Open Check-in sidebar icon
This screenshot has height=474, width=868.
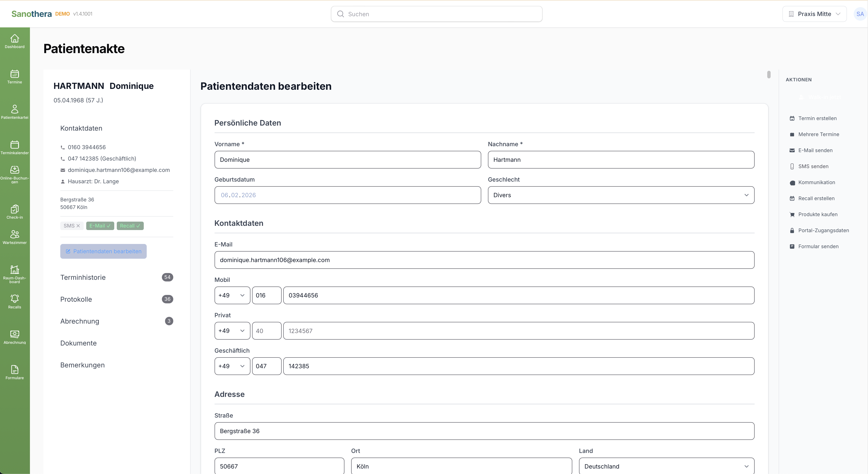pyautogui.click(x=15, y=212)
